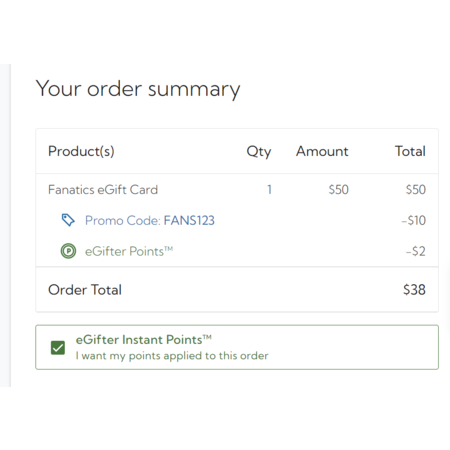Screen dimensions: 450x450
Task: Click the Product(s) column header
Action: point(81,151)
